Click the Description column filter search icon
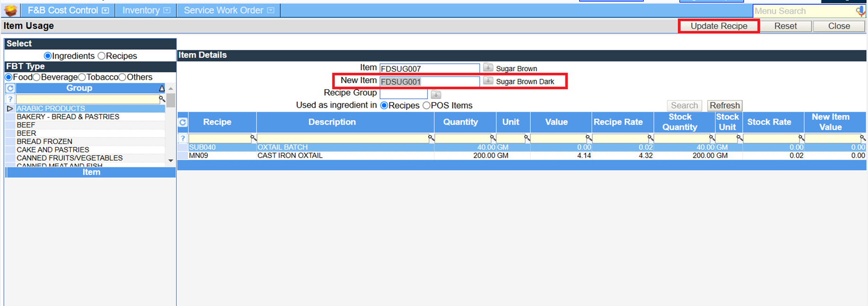The width and height of the screenshot is (868, 306). pyautogui.click(x=431, y=138)
